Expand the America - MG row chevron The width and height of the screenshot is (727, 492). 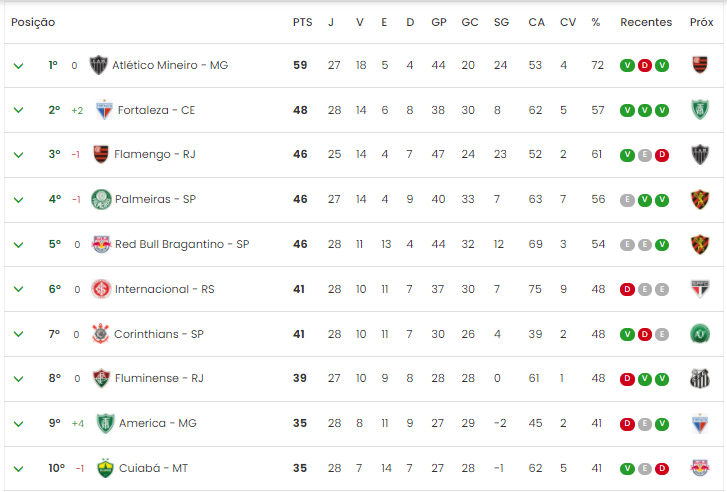pyautogui.click(x=19, y=424)
